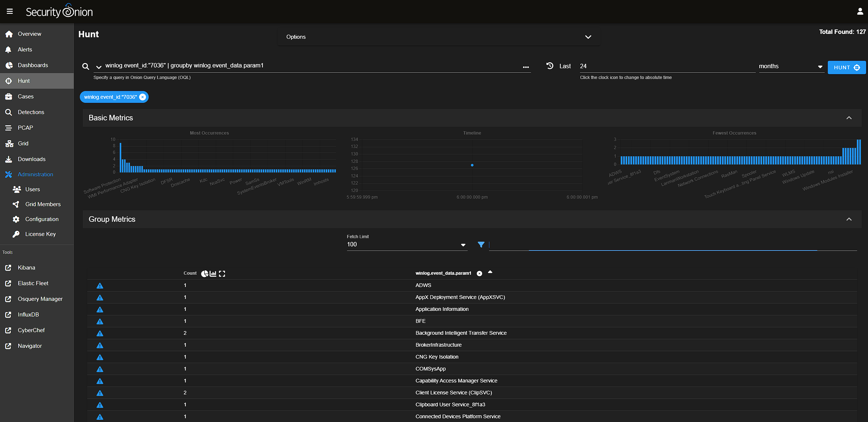Open Dashboards from the sidebar
Screen dimensions: 868x422
(33, 65)
